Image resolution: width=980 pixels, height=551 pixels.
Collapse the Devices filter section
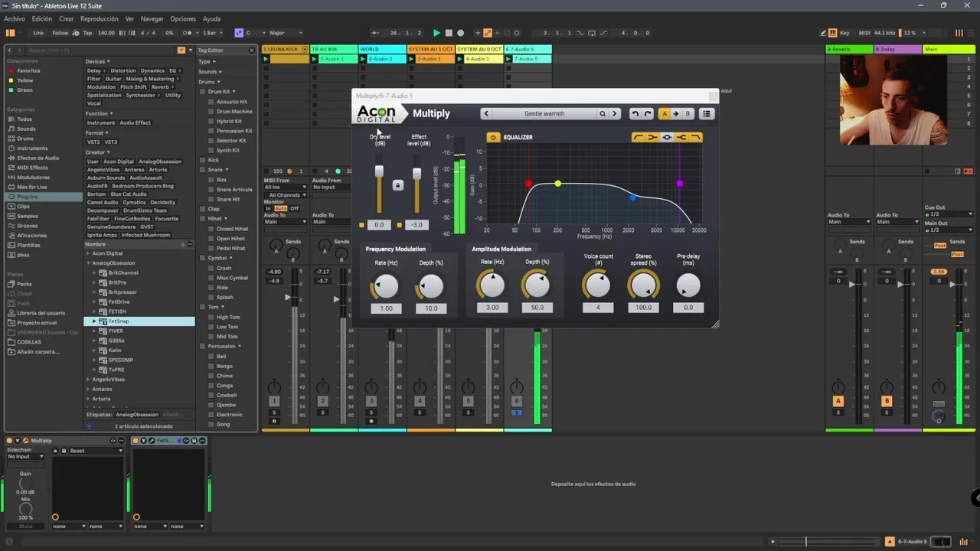[x=109, y=61]
